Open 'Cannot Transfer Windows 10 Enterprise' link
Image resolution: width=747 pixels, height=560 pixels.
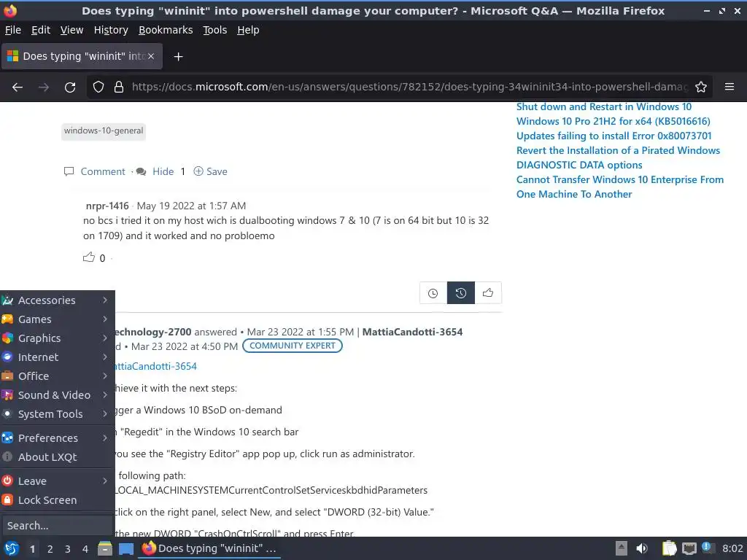coord(620,187)
